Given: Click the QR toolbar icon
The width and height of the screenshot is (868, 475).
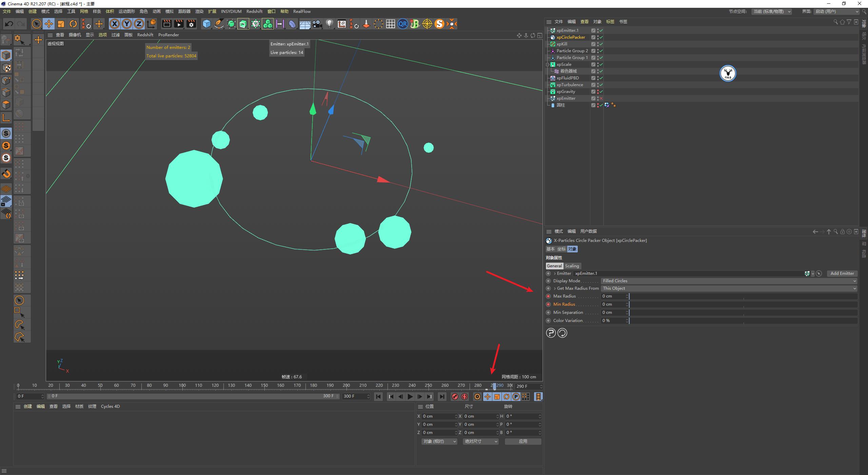Looking at the screenshot, I should point(403,24).
